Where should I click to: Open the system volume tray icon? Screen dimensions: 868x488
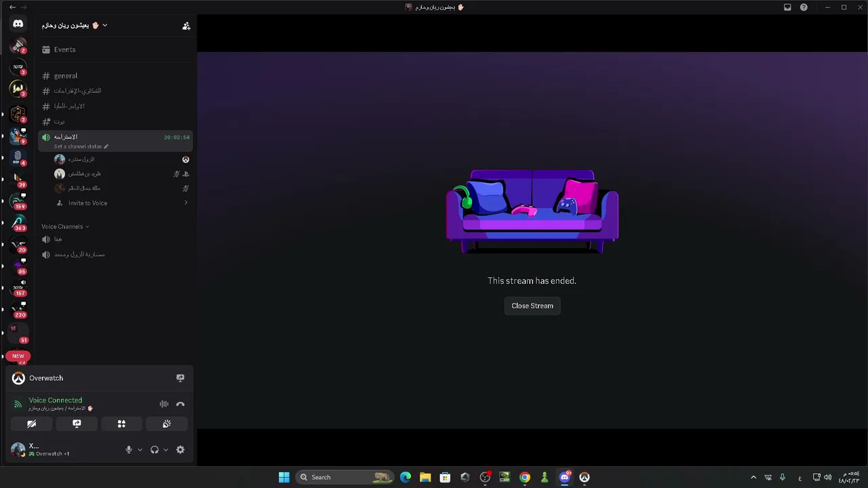[827, 477]
